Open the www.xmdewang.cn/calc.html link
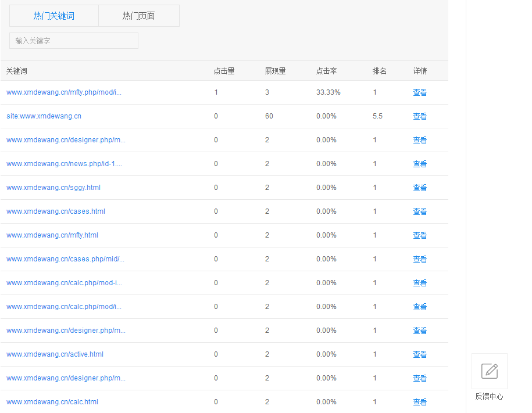 click(52, 401)
